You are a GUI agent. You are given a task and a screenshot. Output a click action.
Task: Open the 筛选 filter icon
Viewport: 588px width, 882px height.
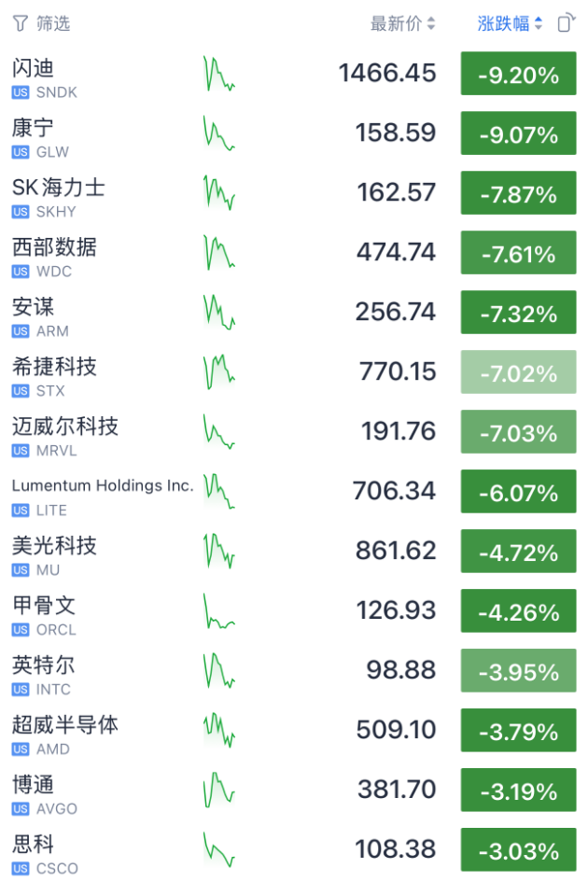[21, 23]
